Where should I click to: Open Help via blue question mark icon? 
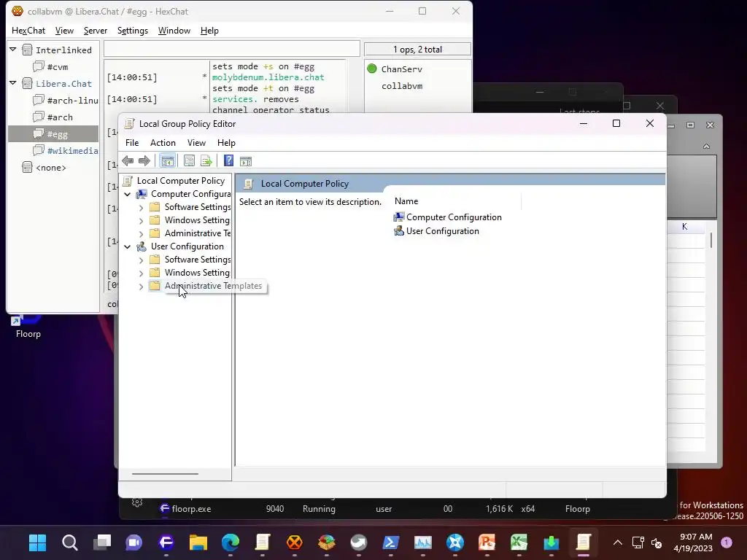[228, 161]
